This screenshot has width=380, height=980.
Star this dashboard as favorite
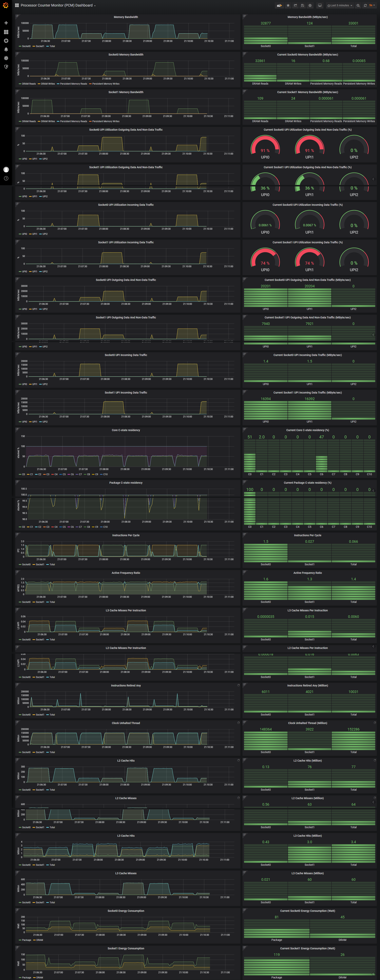(288, 5)
